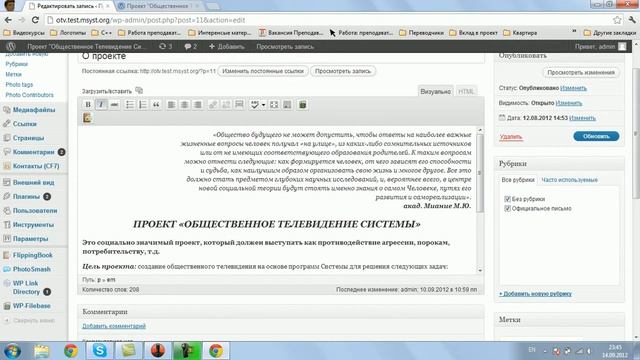The height and width of the screenshot is (360, 640).
Task: Apply blockquote formatting
Action: (156, 105)
